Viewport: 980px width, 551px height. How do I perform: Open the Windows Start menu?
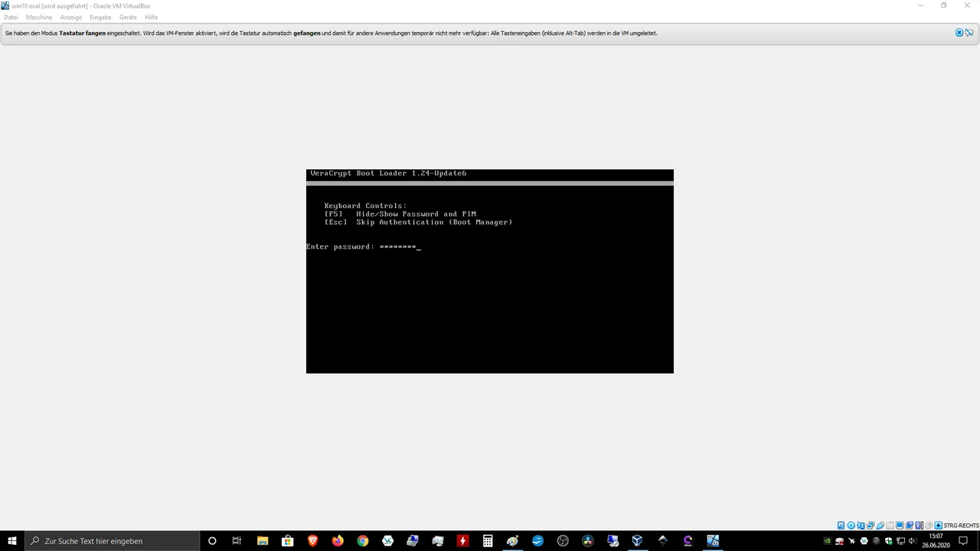click(x=12, y=541)
